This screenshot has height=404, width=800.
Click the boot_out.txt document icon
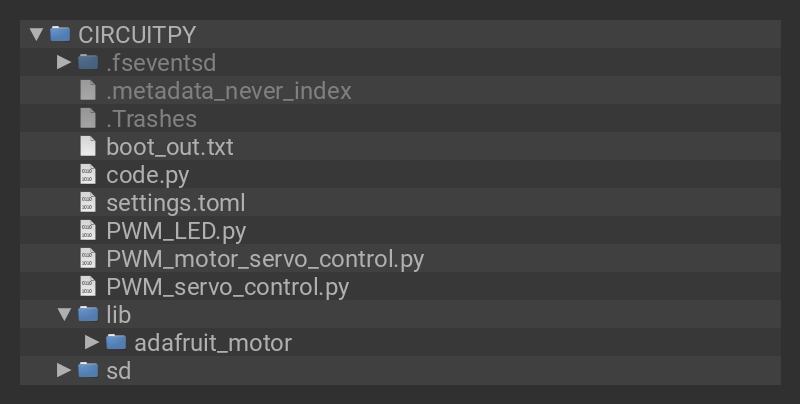[x=88, y=147]
